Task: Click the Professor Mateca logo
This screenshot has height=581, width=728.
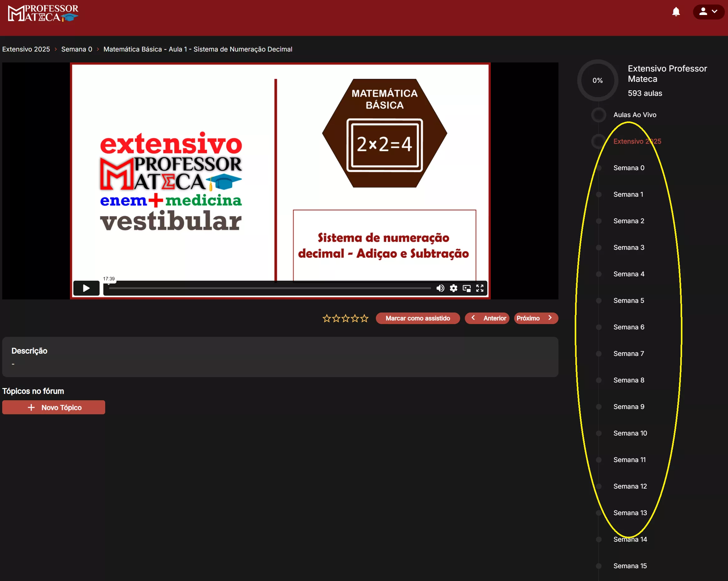Action: click(x=43, y=13)
